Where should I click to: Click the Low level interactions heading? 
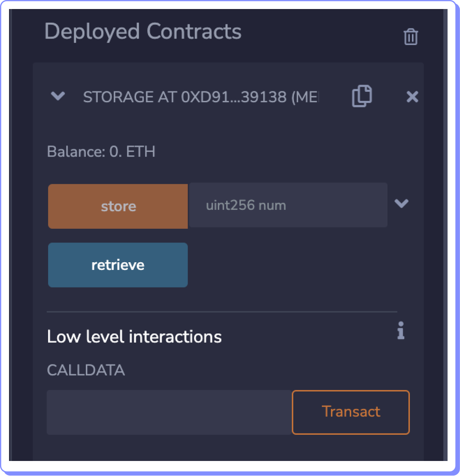click(x=134, y=337)
